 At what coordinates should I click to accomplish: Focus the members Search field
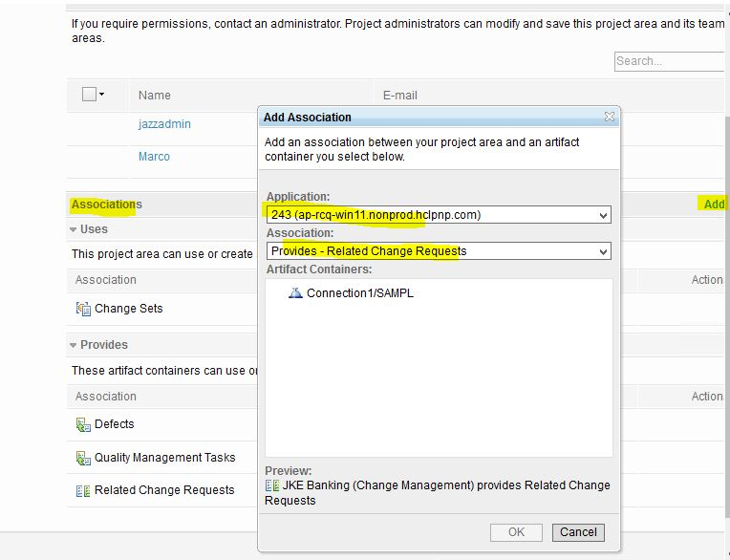(x=669, y=61)
